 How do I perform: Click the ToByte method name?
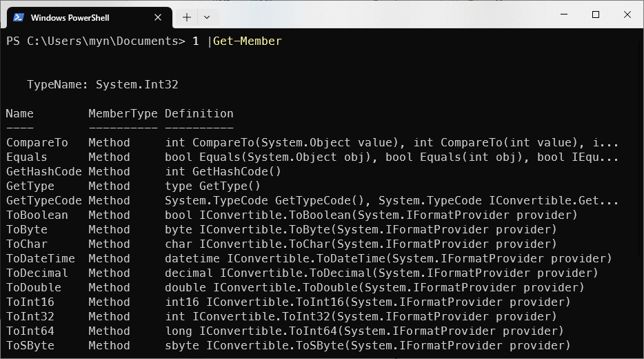click(x=27, y=229)
